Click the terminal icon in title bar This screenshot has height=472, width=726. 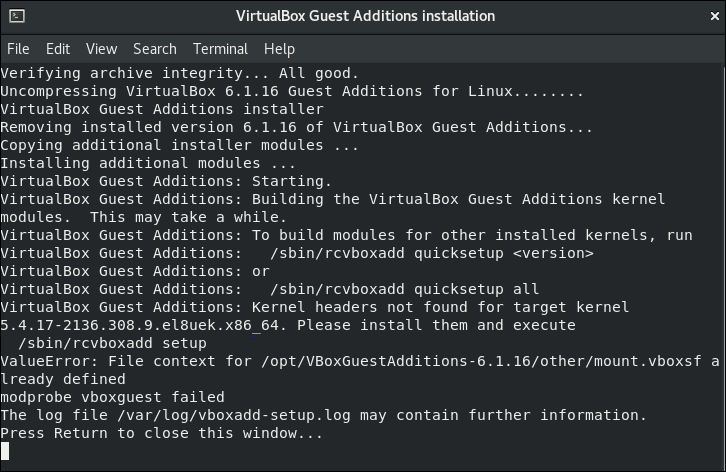click(17, 16)
